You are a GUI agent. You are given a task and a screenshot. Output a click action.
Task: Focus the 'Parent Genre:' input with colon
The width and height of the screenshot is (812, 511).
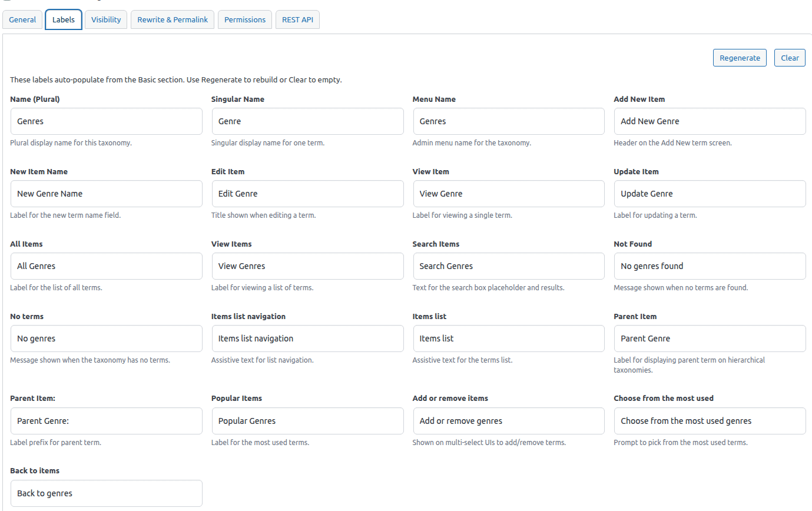tap(107, 421)
